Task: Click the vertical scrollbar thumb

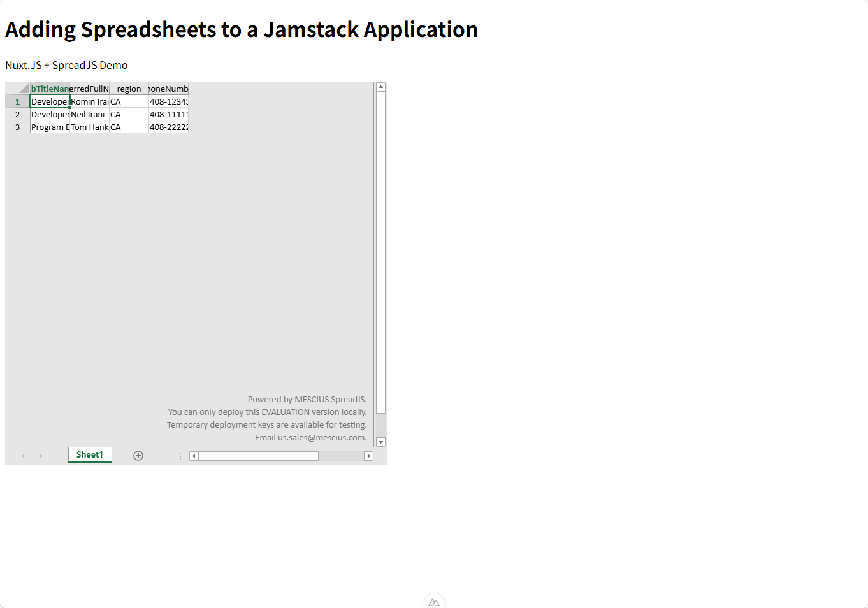Action: click(380, 253)
